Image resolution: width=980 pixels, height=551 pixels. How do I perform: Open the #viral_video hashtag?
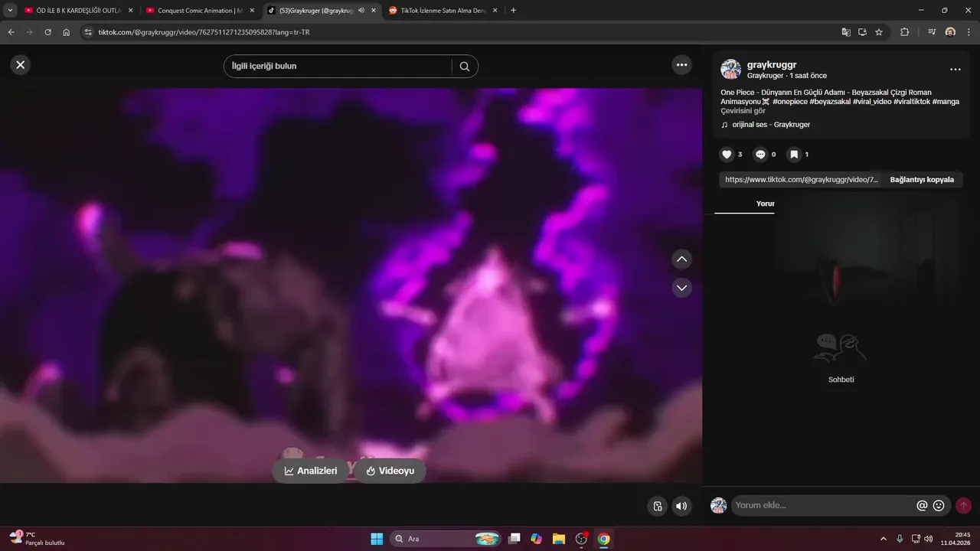873,102
